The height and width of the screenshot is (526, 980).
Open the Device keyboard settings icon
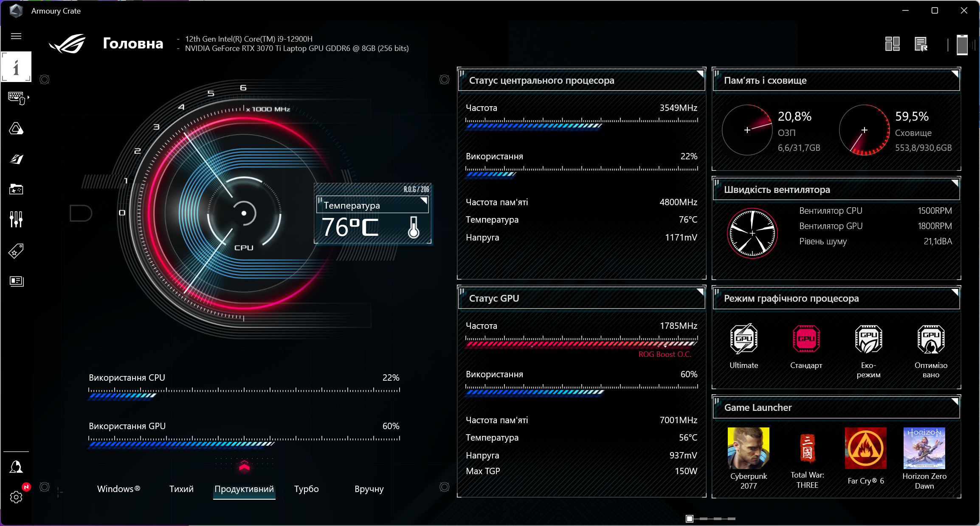click(x=16, y=98)
